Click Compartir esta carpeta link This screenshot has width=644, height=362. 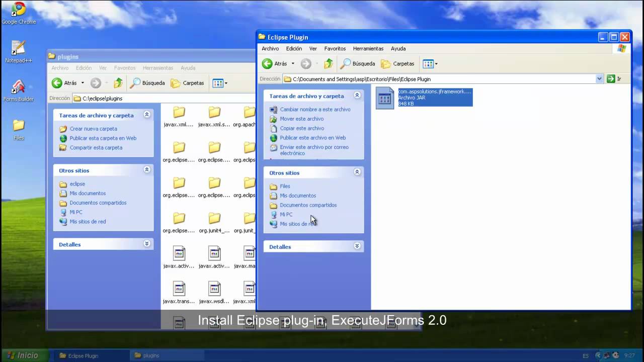[x=96, y=148]
